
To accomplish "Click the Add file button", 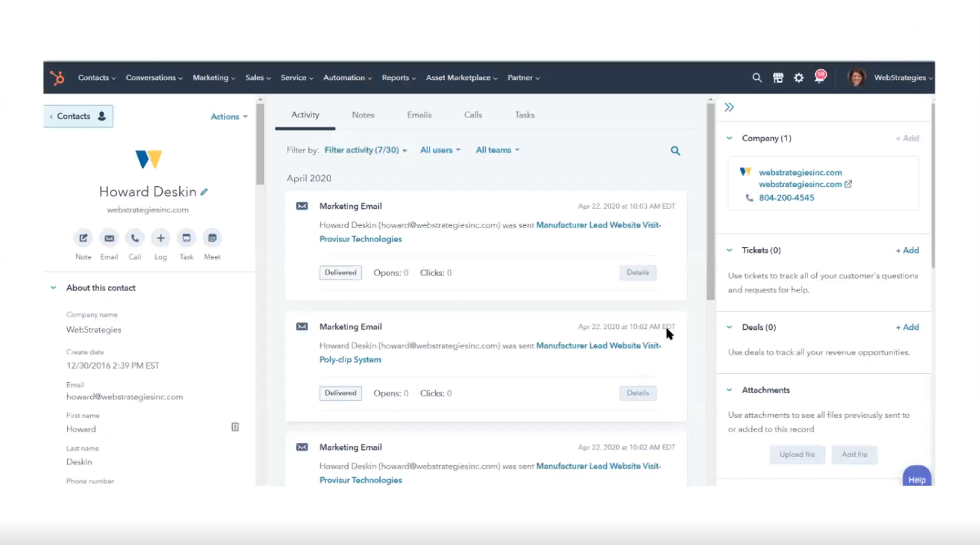I will [854, 455].
